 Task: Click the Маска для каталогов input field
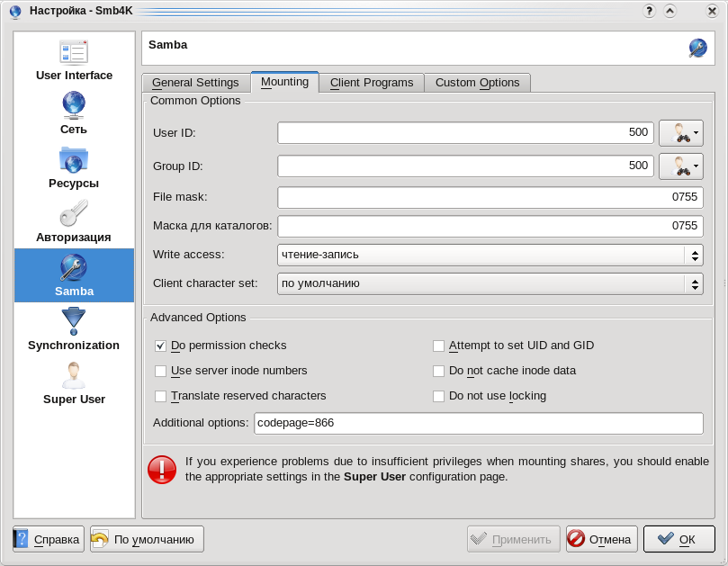(x=490, y=226)
